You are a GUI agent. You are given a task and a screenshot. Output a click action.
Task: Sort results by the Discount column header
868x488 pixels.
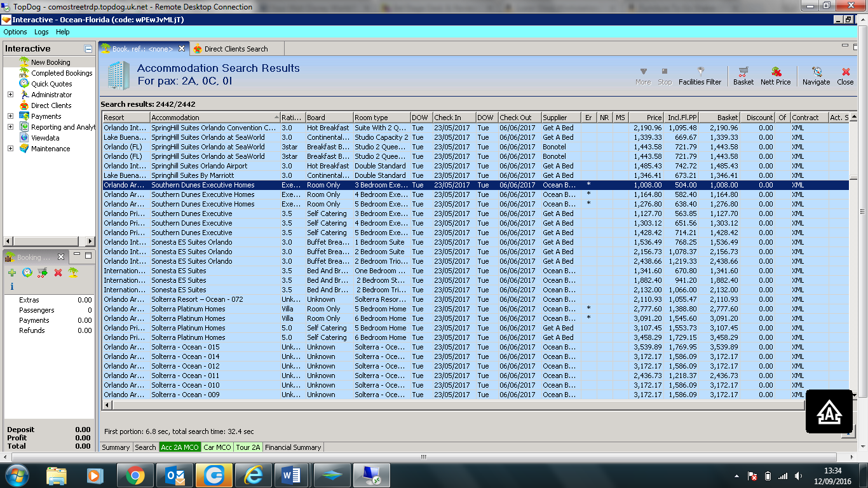758,118
